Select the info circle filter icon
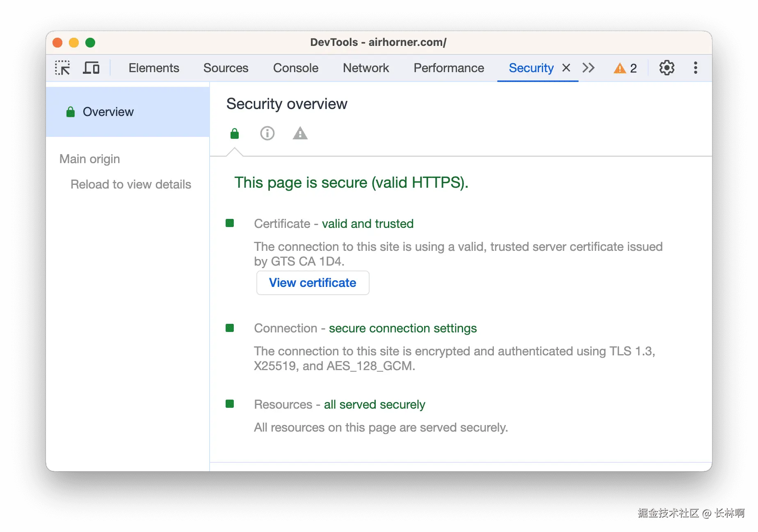Screen dimensions: 758x532 coord(267,134)
